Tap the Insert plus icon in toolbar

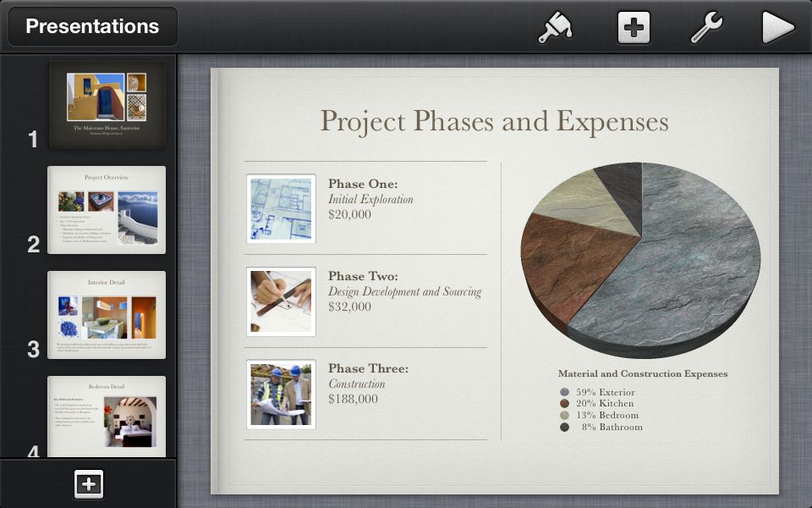click(x=633, y=28)
